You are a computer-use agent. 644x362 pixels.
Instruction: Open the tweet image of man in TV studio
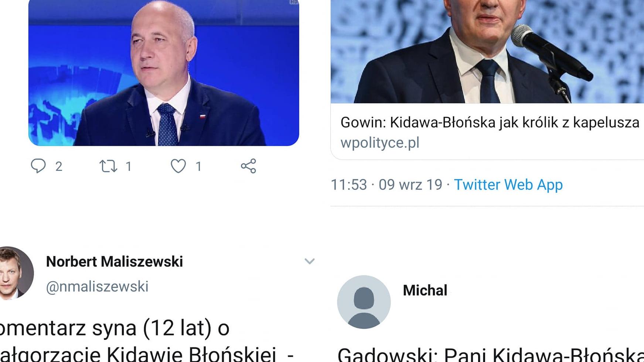[164, 73]
